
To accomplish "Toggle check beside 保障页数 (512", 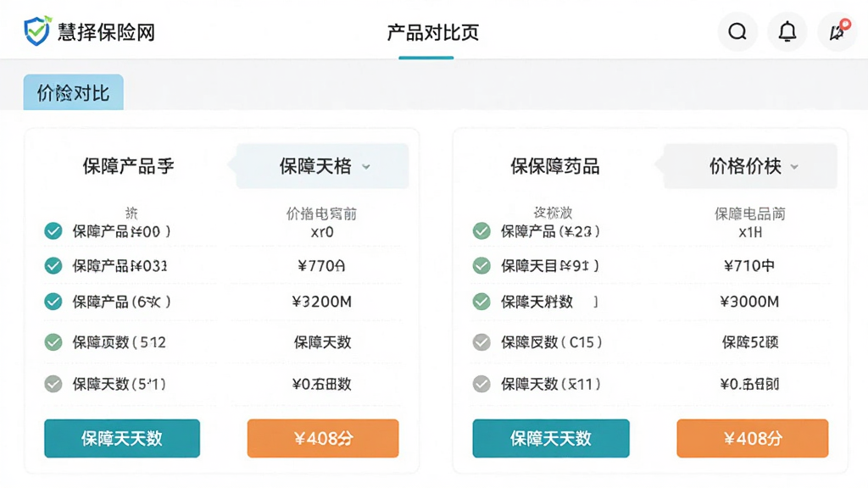I will pyautogui.click(x=53, y=342).
